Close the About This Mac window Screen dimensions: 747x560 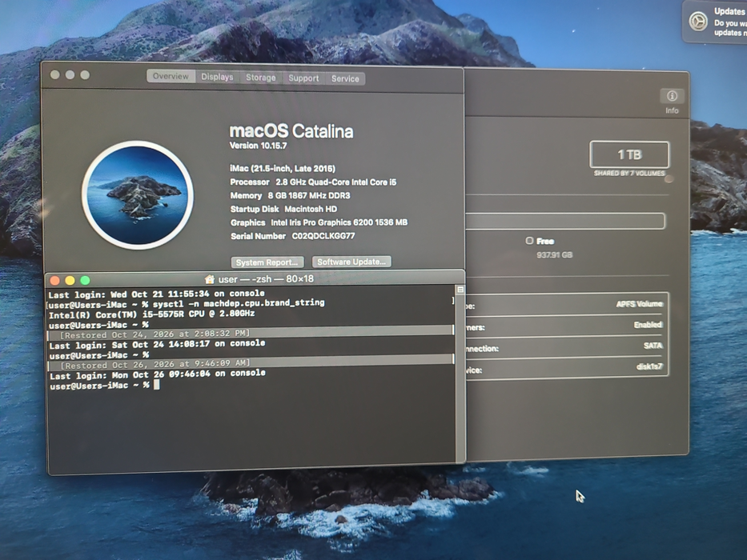[54, 74]
